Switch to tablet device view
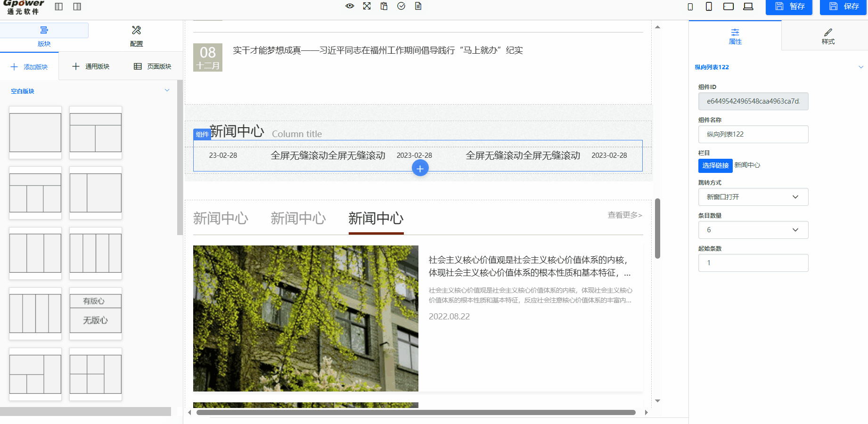Viewport: 868px width, 424px height. click(x=729, y=6)
